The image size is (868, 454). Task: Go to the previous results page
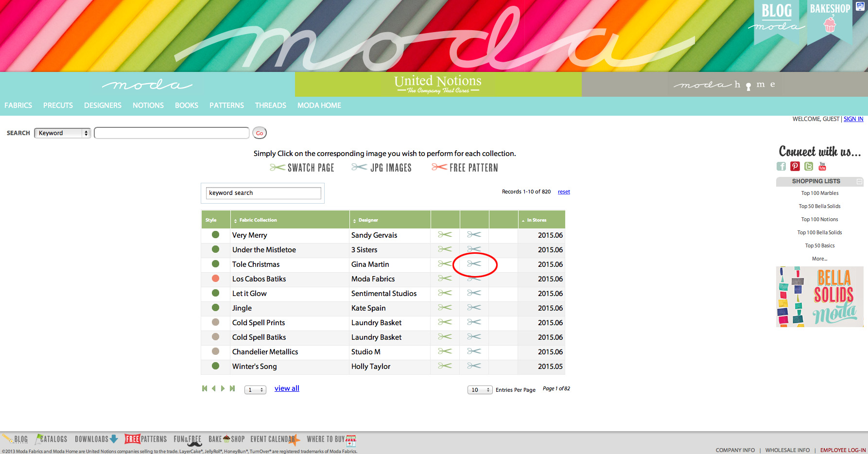tap(213, 388)
